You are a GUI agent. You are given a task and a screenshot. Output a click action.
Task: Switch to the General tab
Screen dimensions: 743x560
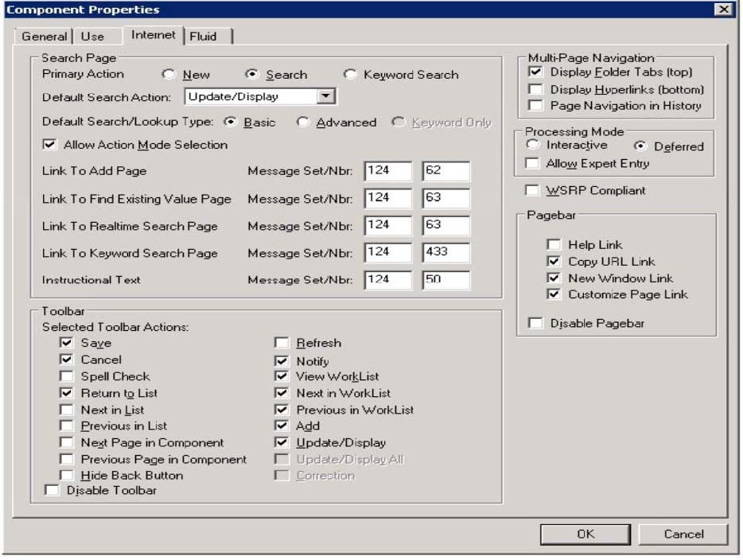tap(44, 37)
